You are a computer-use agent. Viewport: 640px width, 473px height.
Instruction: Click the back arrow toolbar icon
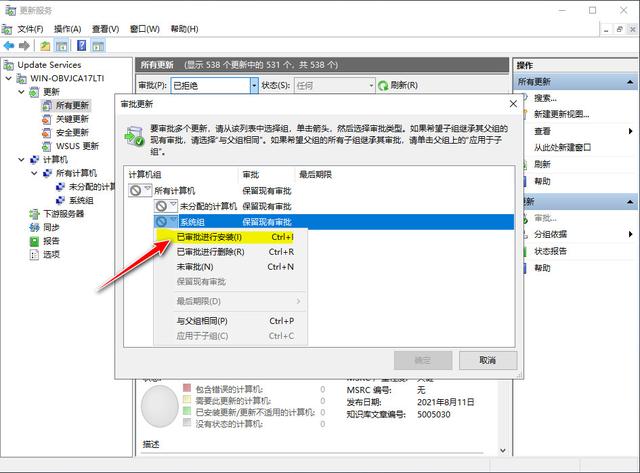[9, 46]
